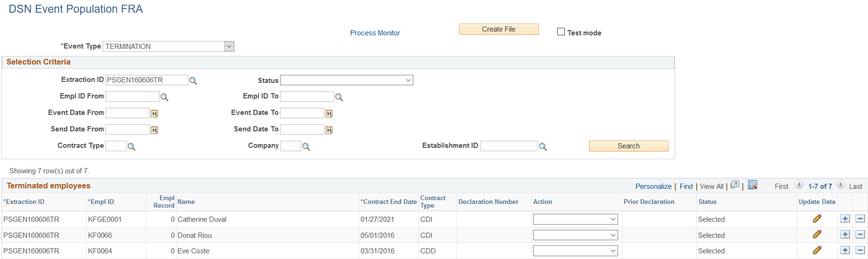
Task: Sort by Contract End Date column header
Action: pyautogui.click(x=390, y=202)
